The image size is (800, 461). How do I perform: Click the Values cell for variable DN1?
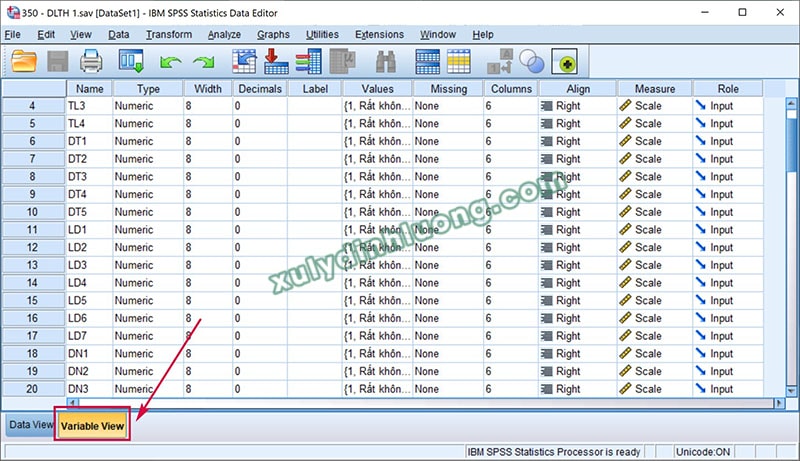click(375, 354)
